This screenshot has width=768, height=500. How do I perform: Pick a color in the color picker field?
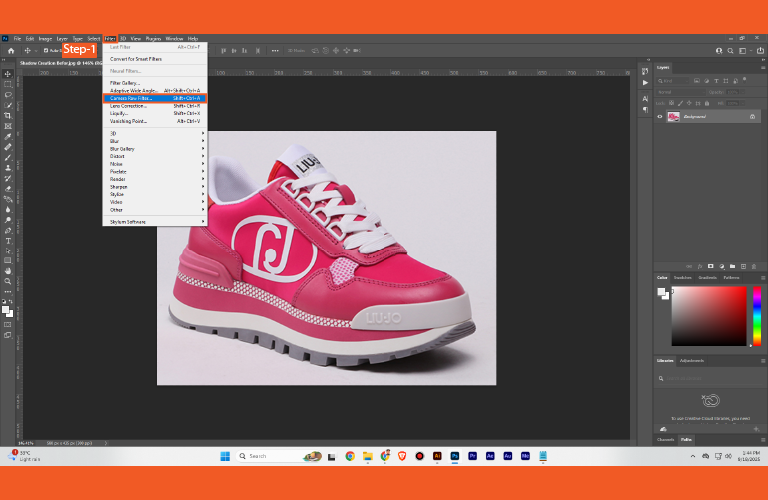[x=708, y=315]
